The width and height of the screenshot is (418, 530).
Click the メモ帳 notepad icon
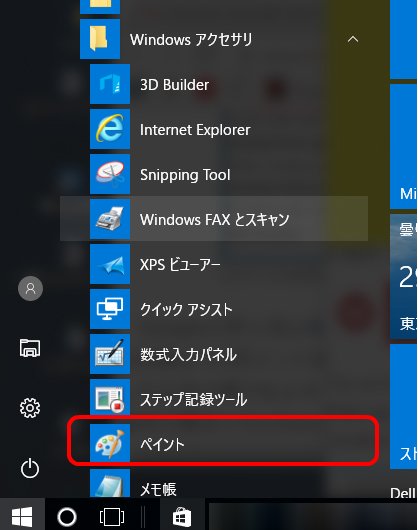tap(110, 483)
